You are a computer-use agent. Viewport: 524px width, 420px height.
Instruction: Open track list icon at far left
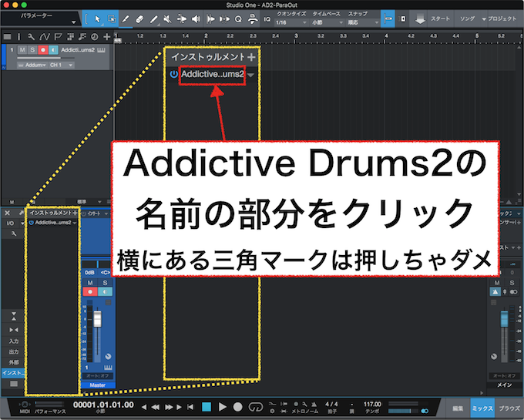pos(7,37)
